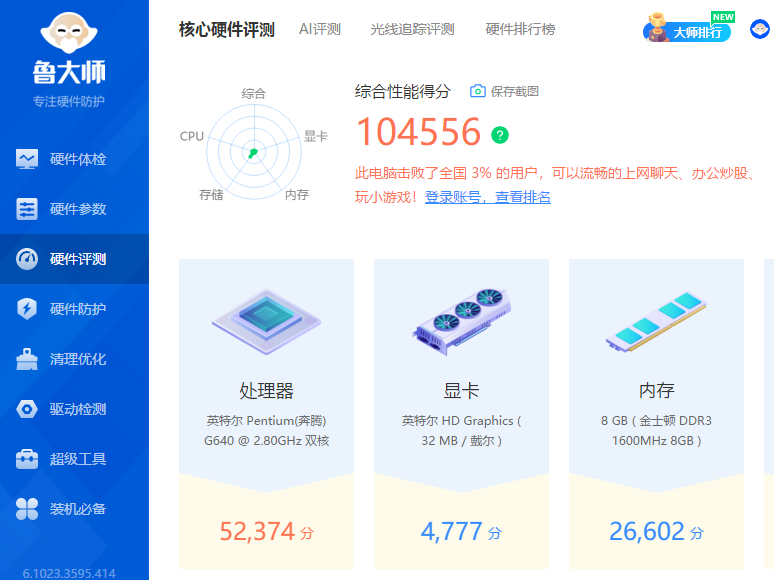The image size is (774, 580).
Task: Click slogan 专注硬件防护
Action: tap(69, 101)
